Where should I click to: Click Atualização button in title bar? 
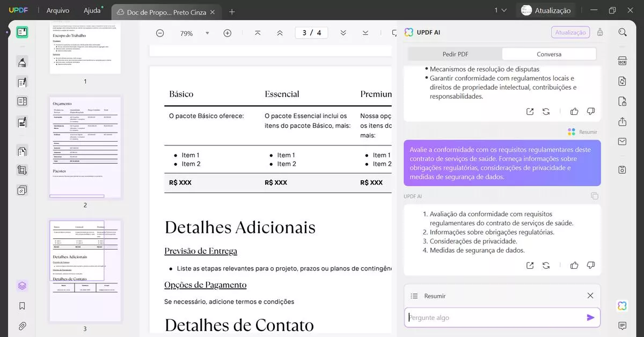[x=546, y=10]
